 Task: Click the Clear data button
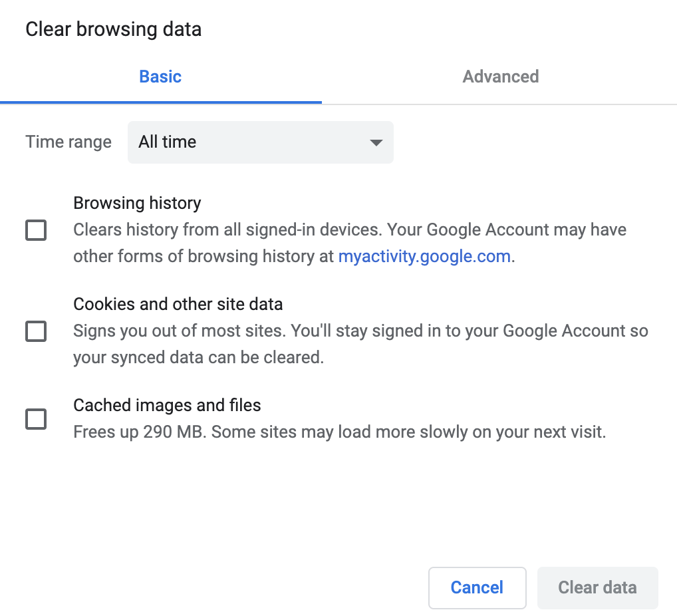(x=597, y=587)
